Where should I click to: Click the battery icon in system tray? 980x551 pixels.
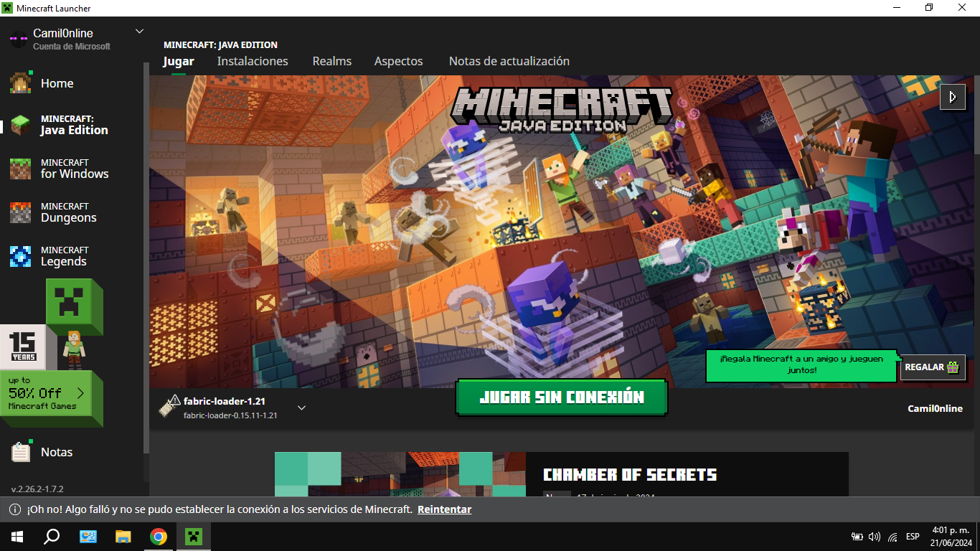pos(857,537)
